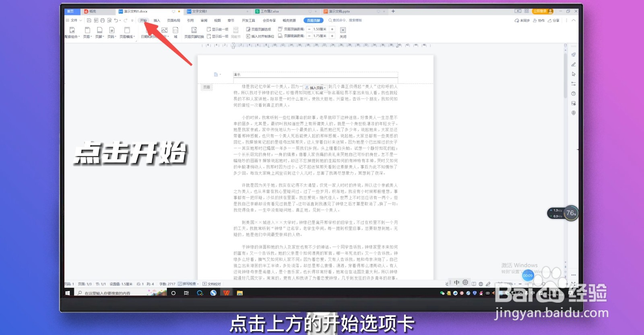
Task: Click the 分享 share button
Action: click(553, 21)
